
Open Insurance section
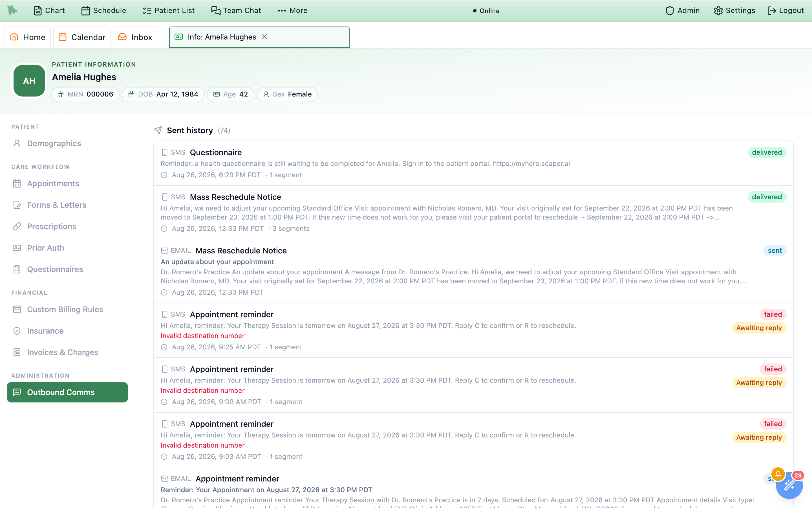tap(67, 331)
